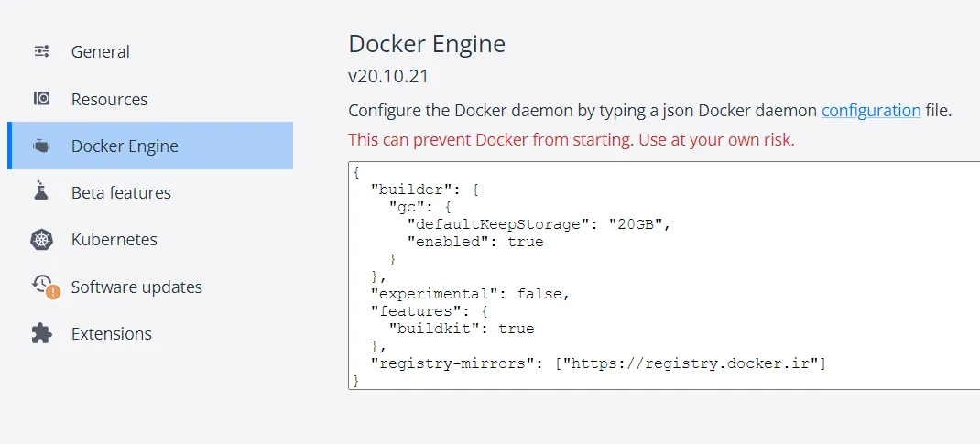Screen dimensions: 980x444
Task: Click the experimental false value
Action: [543, 294]
